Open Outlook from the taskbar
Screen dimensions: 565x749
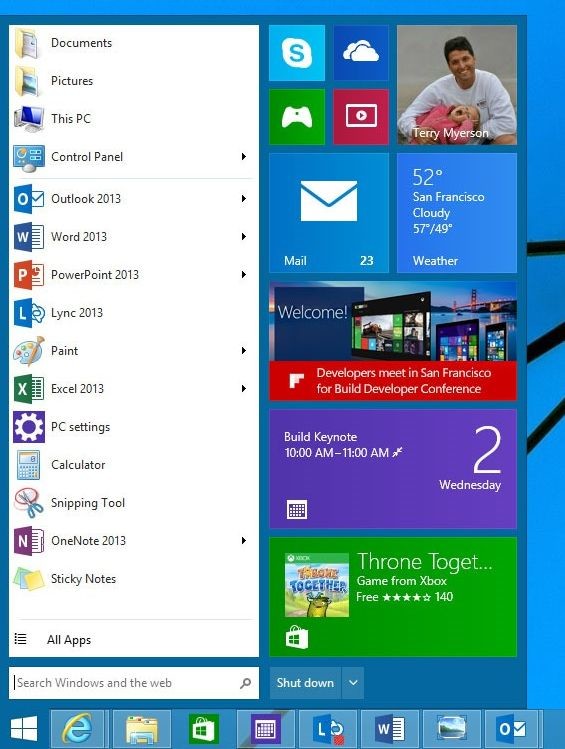[x=512, y=729]
